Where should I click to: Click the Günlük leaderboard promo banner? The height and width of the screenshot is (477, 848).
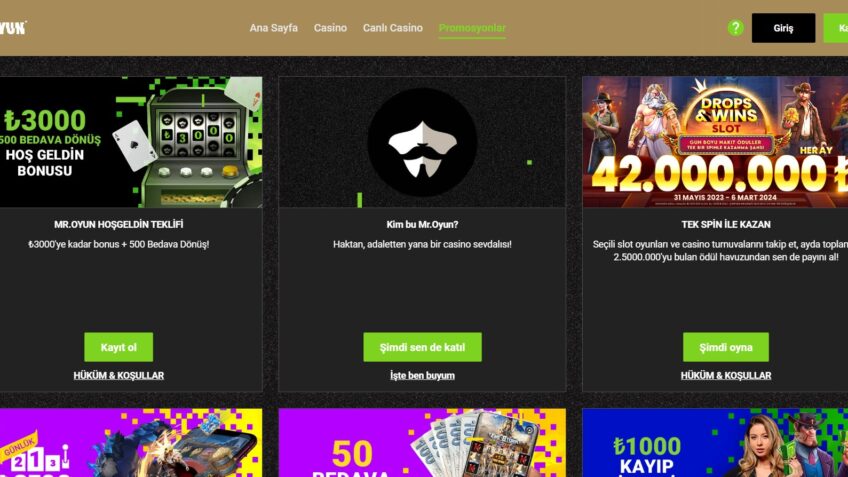click(x=131, y=442)
